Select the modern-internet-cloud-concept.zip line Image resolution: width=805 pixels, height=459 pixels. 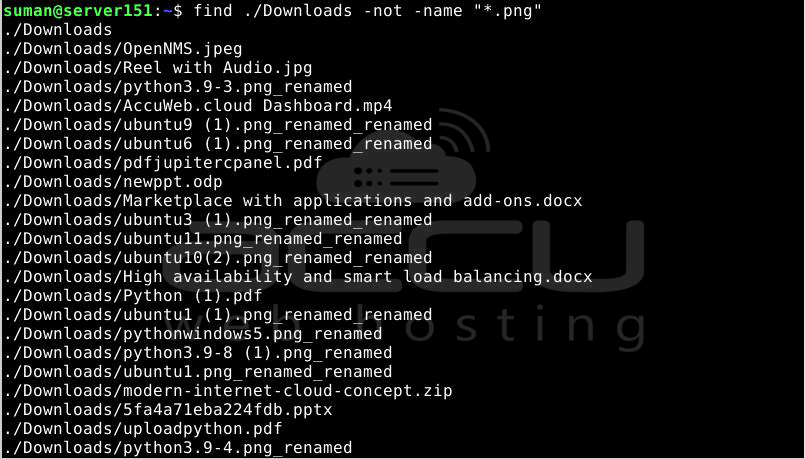(227, 391)
